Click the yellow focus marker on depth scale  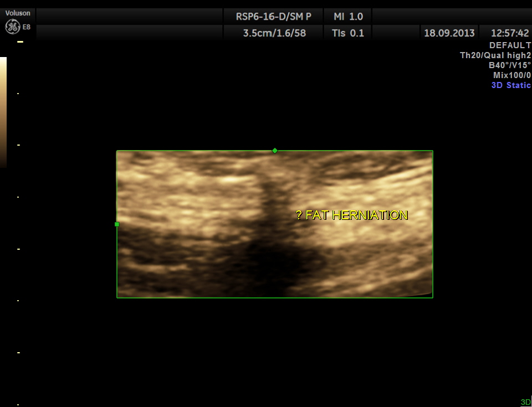click(x=20, y=42)
